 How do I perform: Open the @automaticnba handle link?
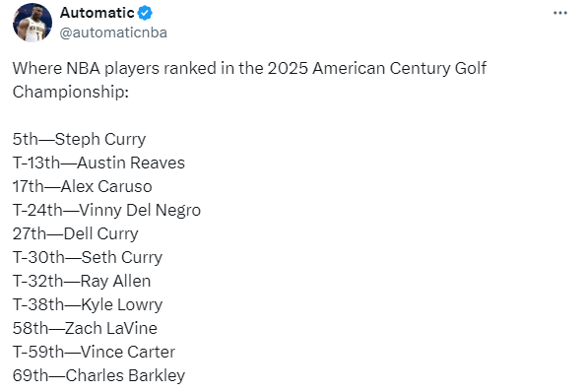[113, 33]
